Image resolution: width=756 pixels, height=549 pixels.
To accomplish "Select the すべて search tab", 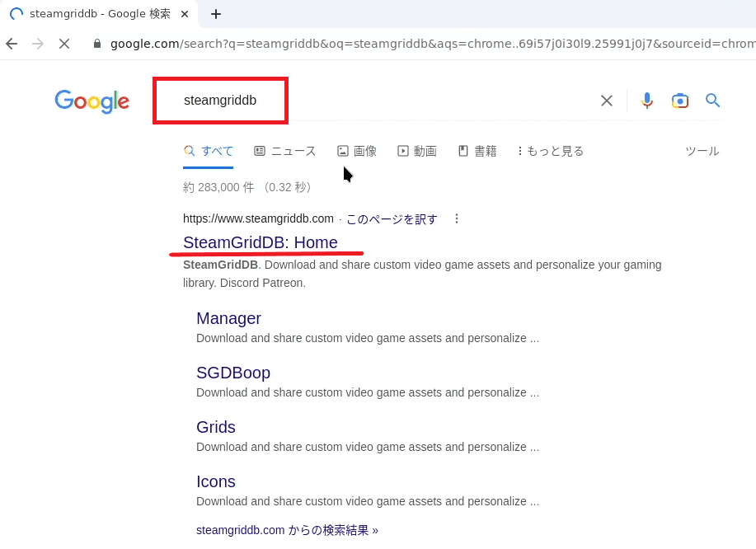I will [x=209, y=152].
